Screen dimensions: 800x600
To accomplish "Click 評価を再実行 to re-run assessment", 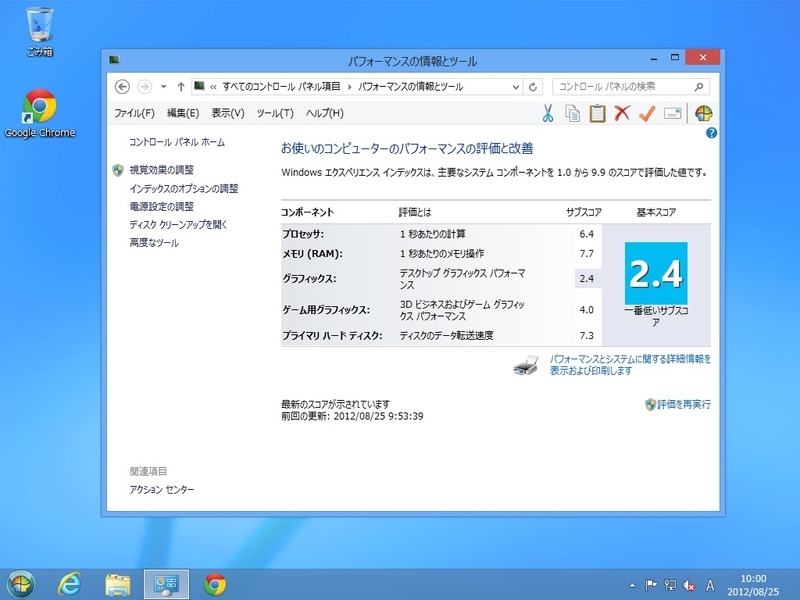I will click(684, 405).
